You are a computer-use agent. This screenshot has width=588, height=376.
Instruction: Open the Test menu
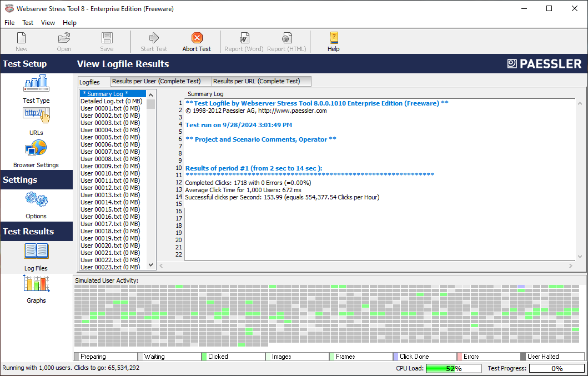[x=27, y=23]
